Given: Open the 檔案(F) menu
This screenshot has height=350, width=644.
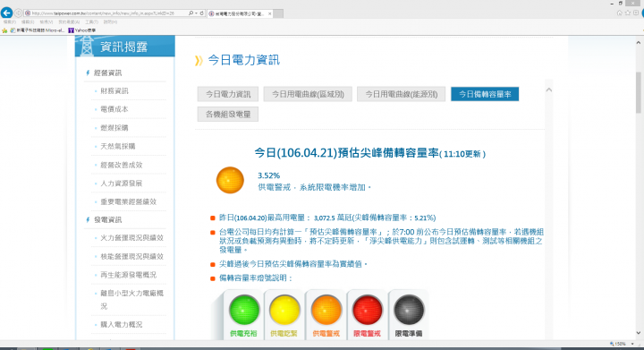Looking at the screenshot, I should pyautogui.click(x=10, y=22).
